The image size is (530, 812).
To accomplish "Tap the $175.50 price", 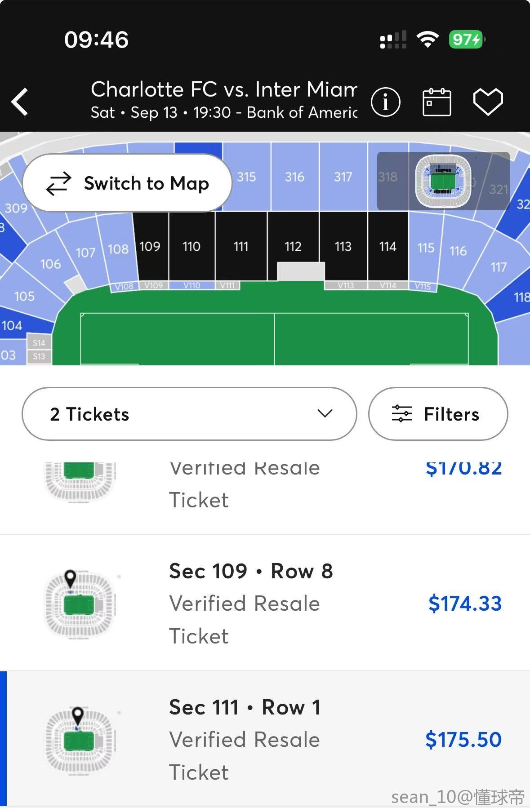I will coord(463,739).
